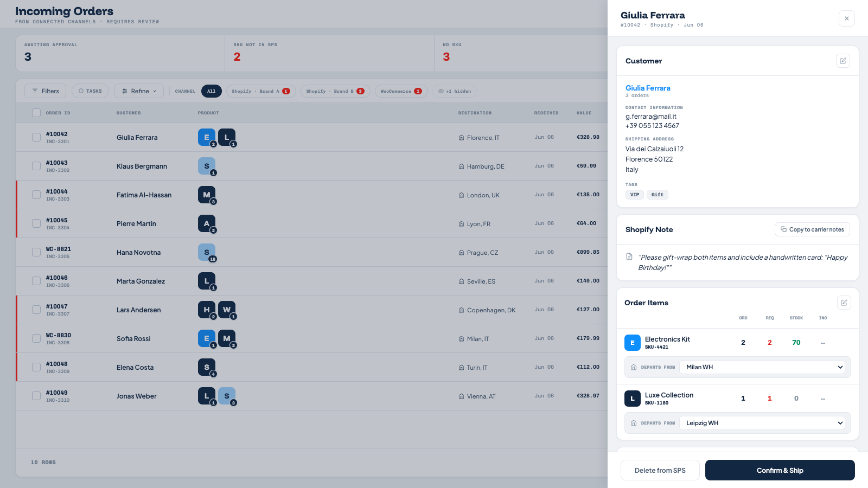Open the Refine dropdown
The image size is (868, 488).
pos(139,91)
